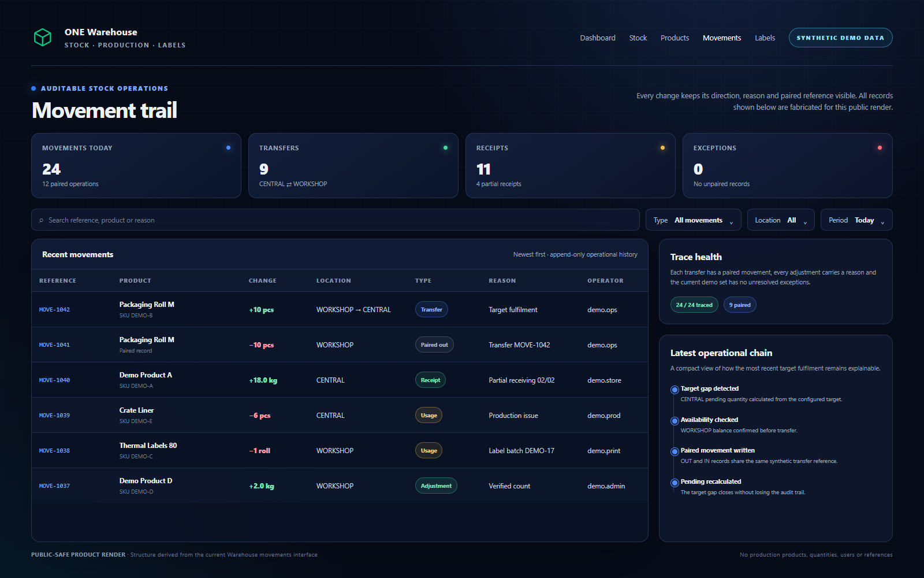
Task: Click the demo.admin operator cell
Action: click(x=606, y=486)
